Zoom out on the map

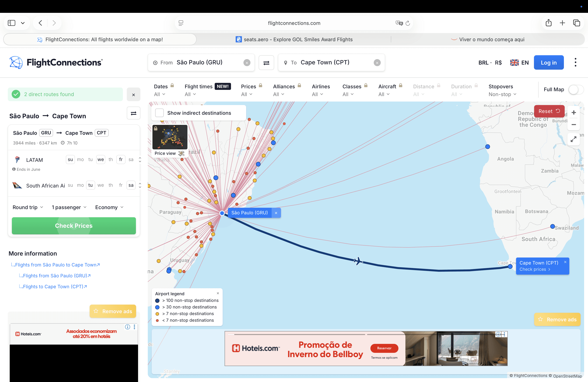point(574,124)
